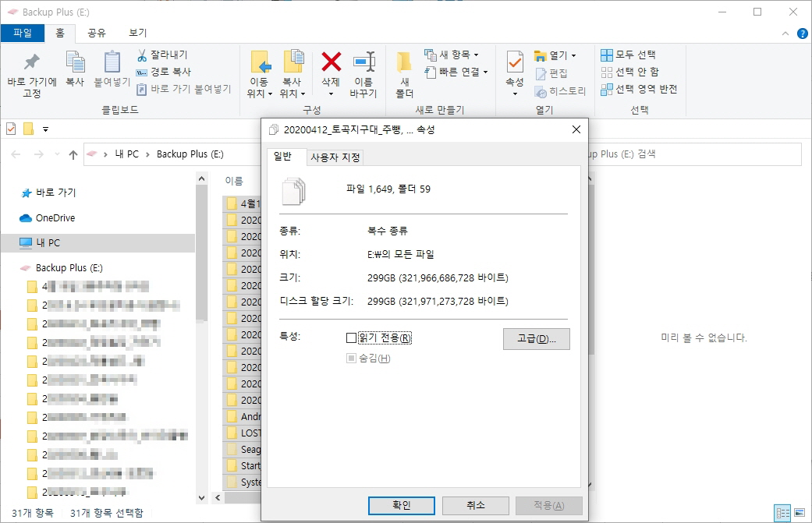Switch to the Home (홈) ribbon tab
This screenshot has width=812, height=523.
59,33
